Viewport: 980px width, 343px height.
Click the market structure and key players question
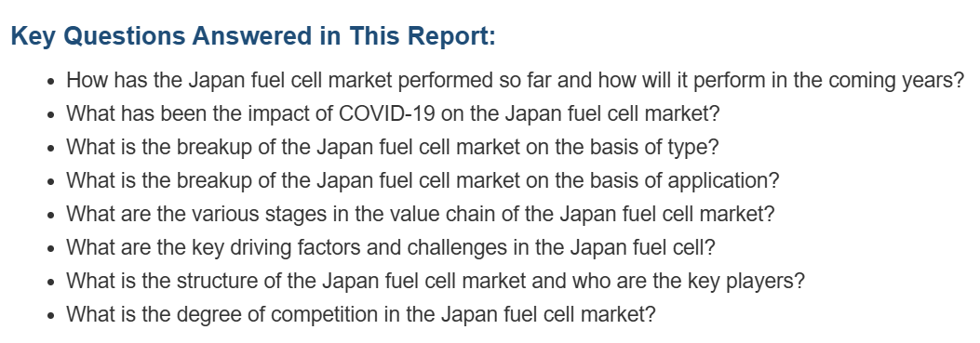pos(436,281)
